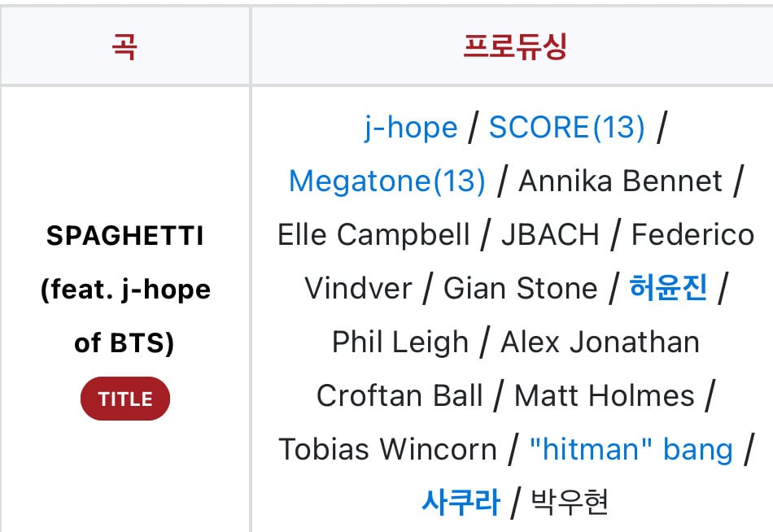Click the SCORE(13) link
Viewport: 773px width, 532px height.
click(x=566, y=128)
